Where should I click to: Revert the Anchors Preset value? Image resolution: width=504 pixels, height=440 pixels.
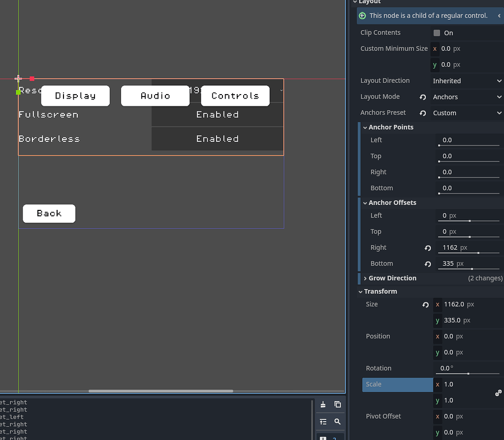pos(422,113)
